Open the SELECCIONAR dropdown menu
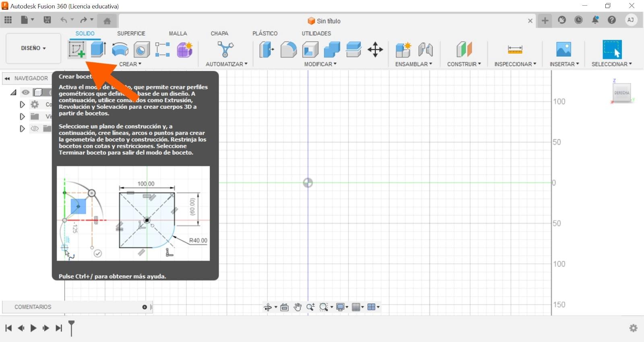Image resolution: width=644 pixels, height=342 pixels. click(x=612, y=64)
